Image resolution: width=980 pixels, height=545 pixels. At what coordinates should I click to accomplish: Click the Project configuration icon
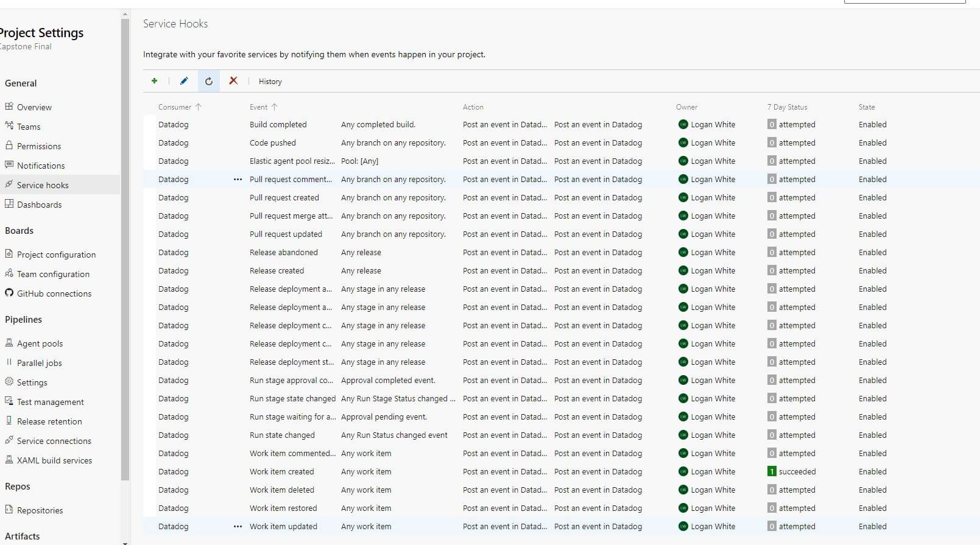(9, 254)
